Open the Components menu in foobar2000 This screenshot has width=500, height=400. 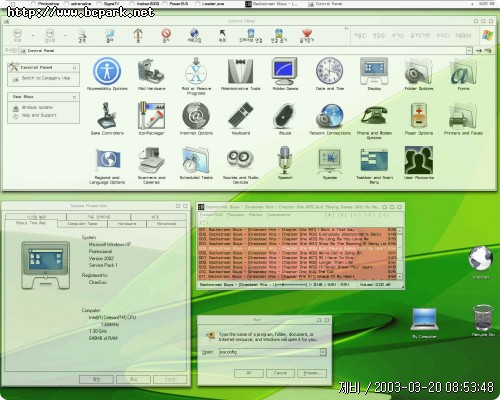[x=278, y=215]
